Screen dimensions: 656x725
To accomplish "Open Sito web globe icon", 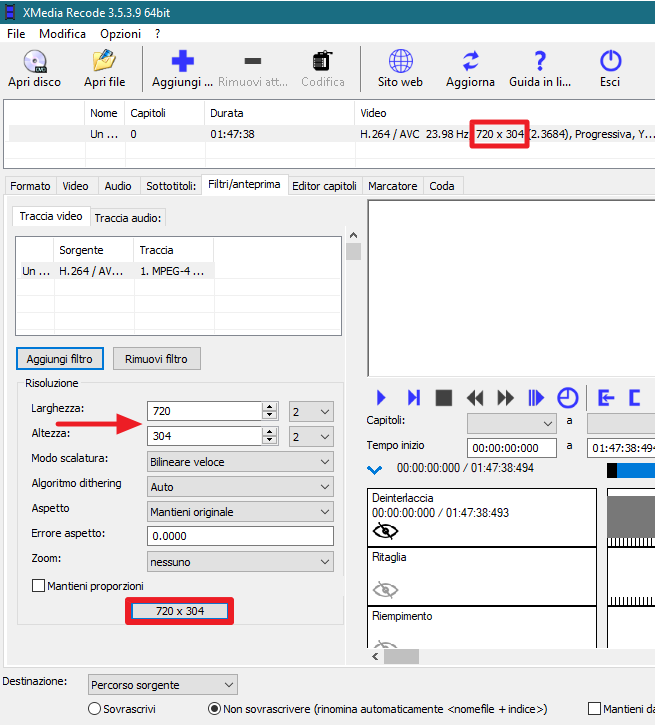I will coord(400,61).
